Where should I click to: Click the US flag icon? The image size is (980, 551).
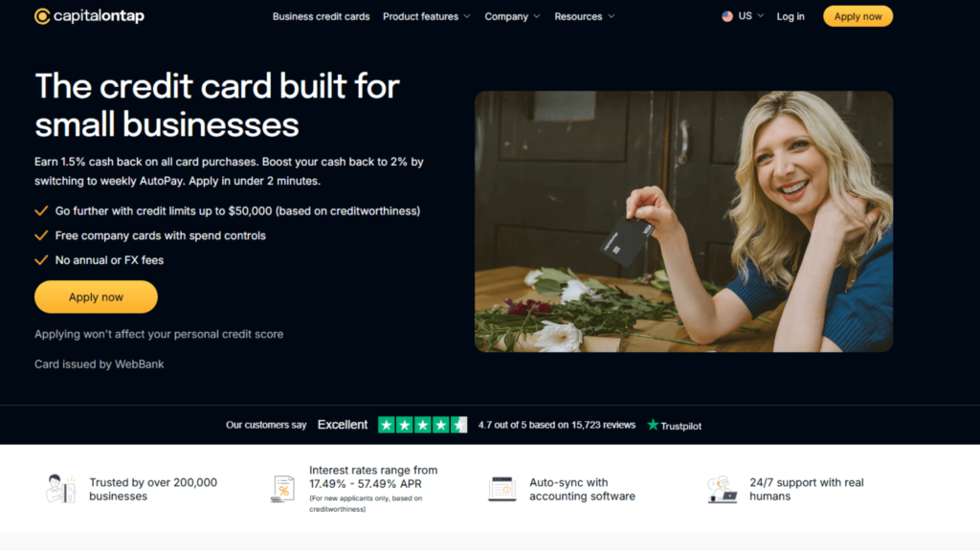coord(727,16)
